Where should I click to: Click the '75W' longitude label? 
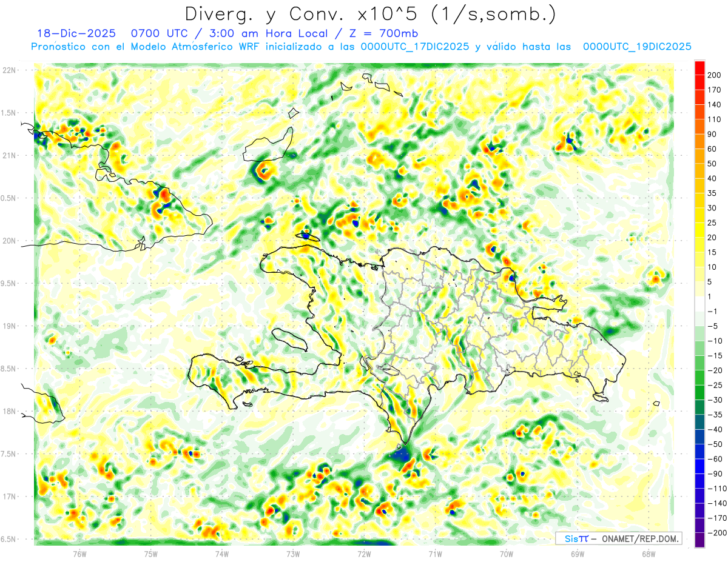click(x=150, y=554)
